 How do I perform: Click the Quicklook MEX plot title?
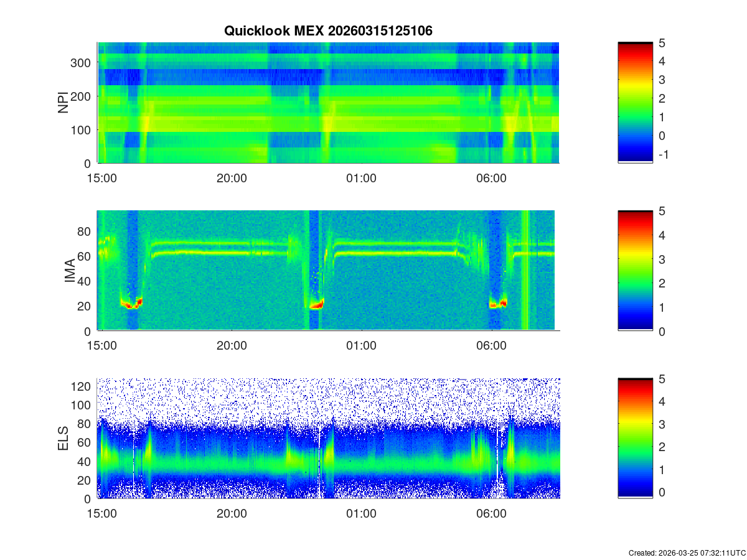point(328,30)
